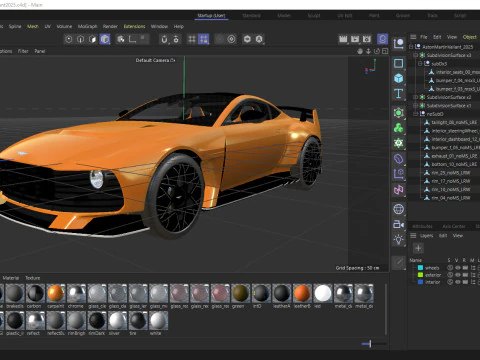
Task: Select the carpaint material thumbnail
Action: tap(56, 294)
